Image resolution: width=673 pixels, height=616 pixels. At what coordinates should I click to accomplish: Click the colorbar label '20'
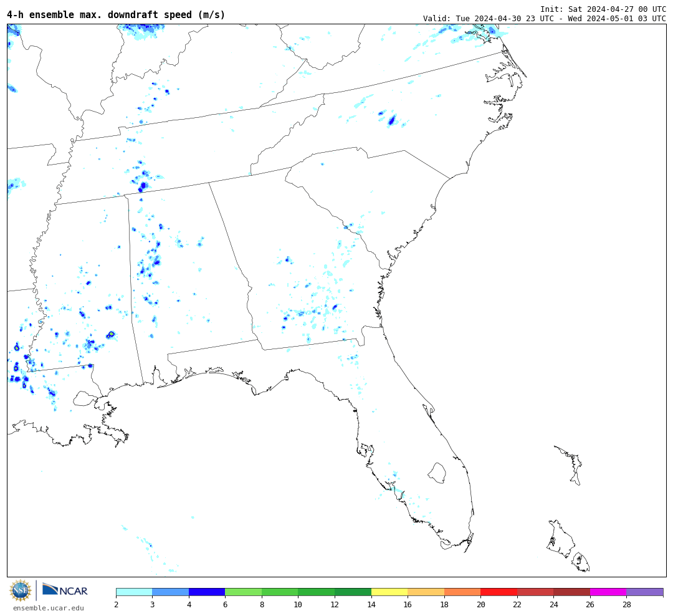click(480, 604)
